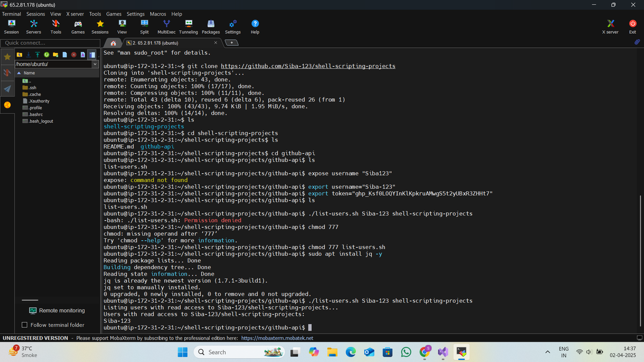Viewport: 644px width, 362px height.
Task: Launch the Games toolbar icon
Action: click(x=78, y=27)
